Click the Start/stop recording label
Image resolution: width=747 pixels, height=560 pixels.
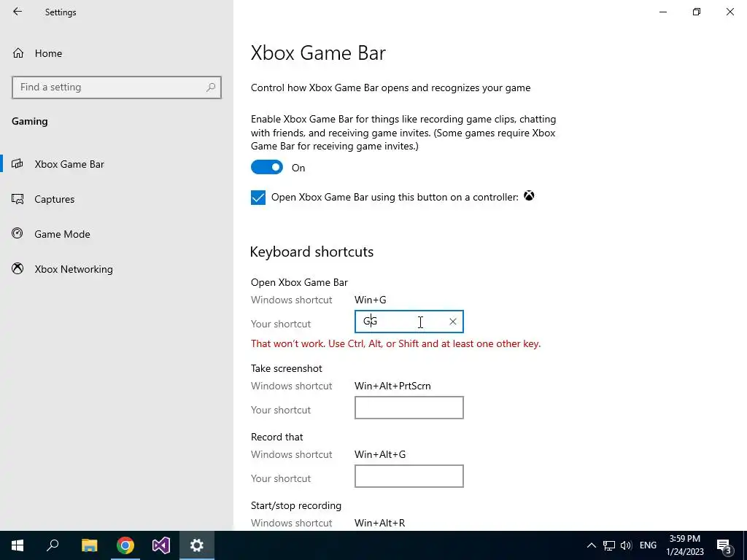(296, 505)
